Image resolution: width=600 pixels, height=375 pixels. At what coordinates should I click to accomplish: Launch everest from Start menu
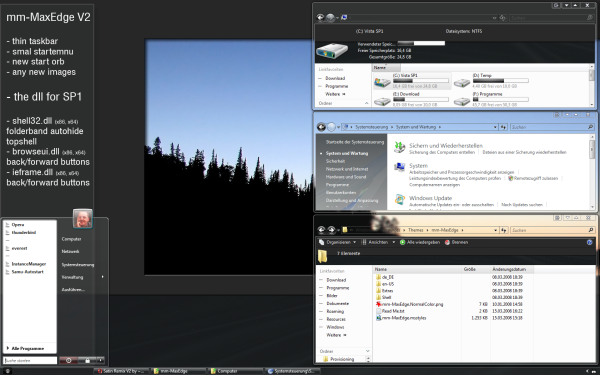click(19, 248)
